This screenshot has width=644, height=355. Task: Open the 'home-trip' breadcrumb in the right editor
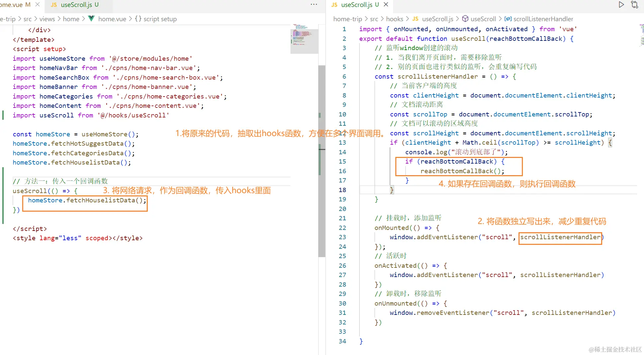pos(348,19)
